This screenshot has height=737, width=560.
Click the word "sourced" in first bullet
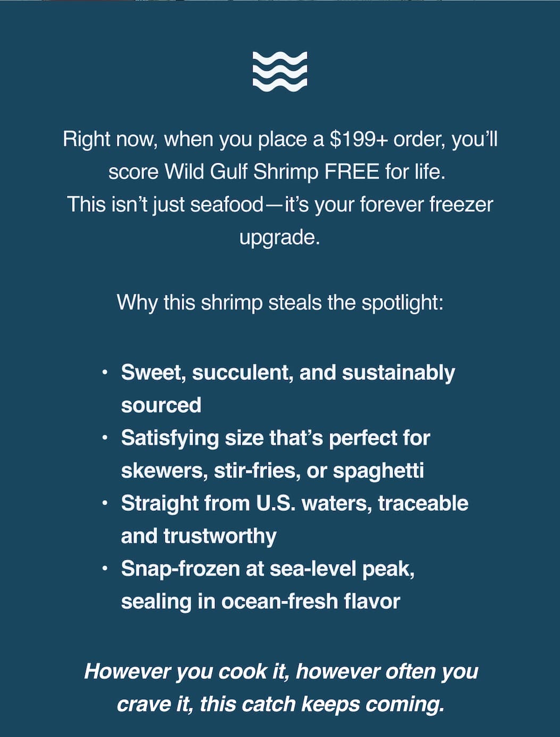161,405
